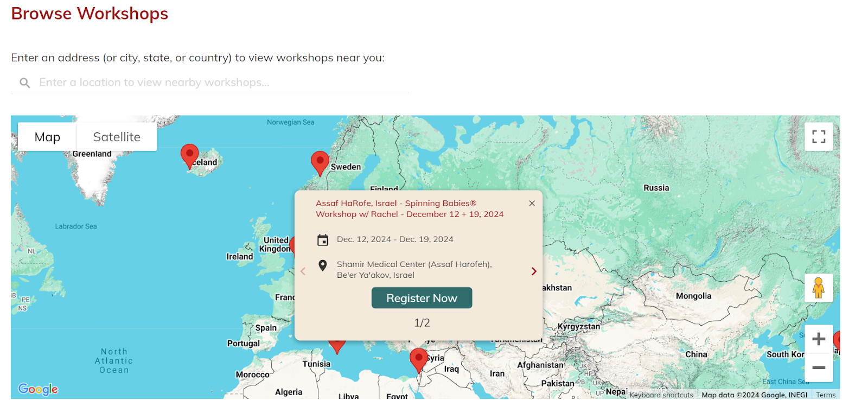This screenshot has height=406, width=868.
Task: Click the location pin icon in popup
Action: [x=323, y=265]
